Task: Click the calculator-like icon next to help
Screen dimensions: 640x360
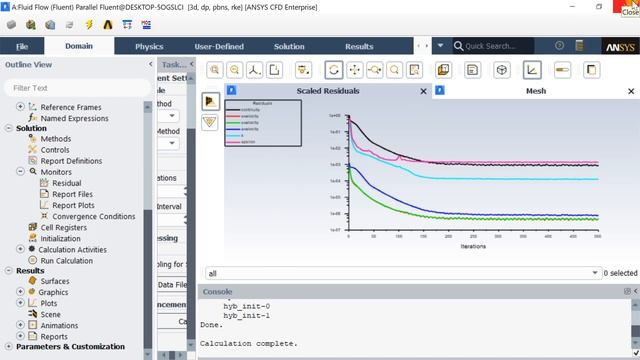Action: (579, 46)
